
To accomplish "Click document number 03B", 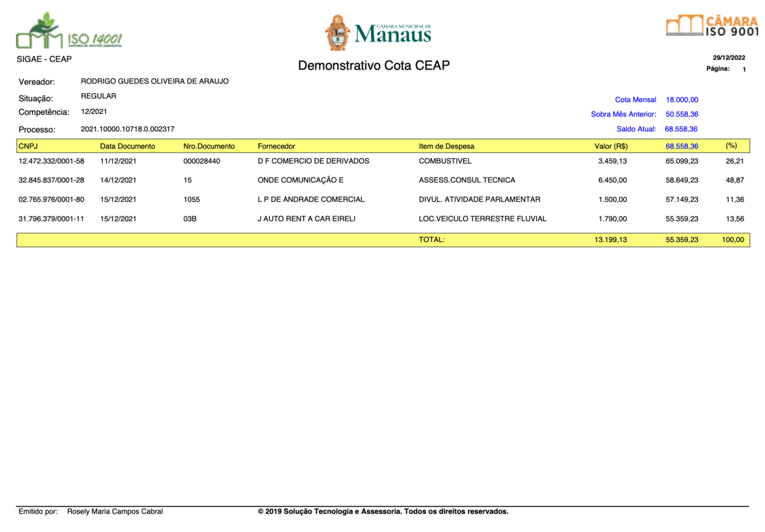I will 191,219.
